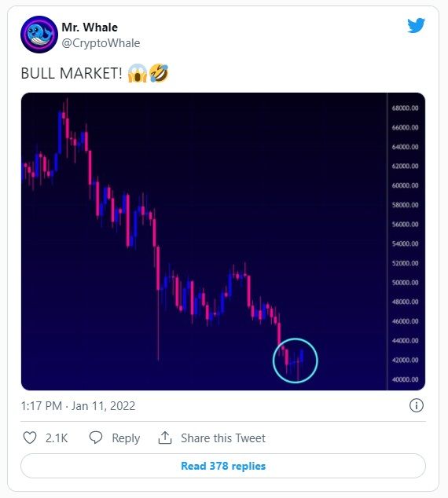Screen dimensions: 448x498
Task: Click the screaming face emoji
Action: point(138,73)
